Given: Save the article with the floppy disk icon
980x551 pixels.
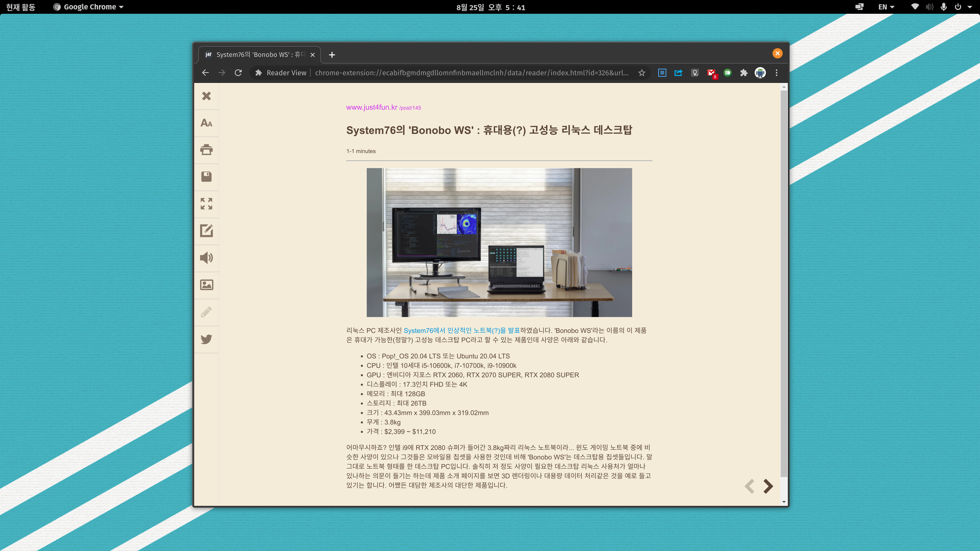Looking at the screenshot, I should tap(206, 177).
